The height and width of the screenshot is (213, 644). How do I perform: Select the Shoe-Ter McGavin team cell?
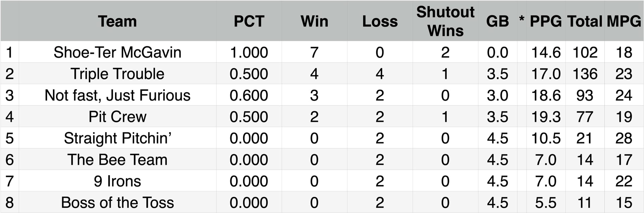click(117, 52)
